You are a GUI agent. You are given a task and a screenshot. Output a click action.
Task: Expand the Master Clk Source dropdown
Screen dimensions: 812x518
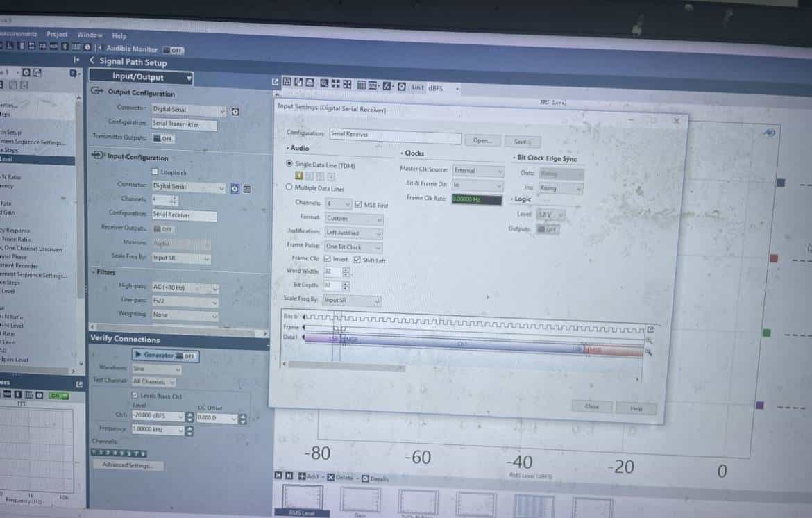click(x=478, y=171)
